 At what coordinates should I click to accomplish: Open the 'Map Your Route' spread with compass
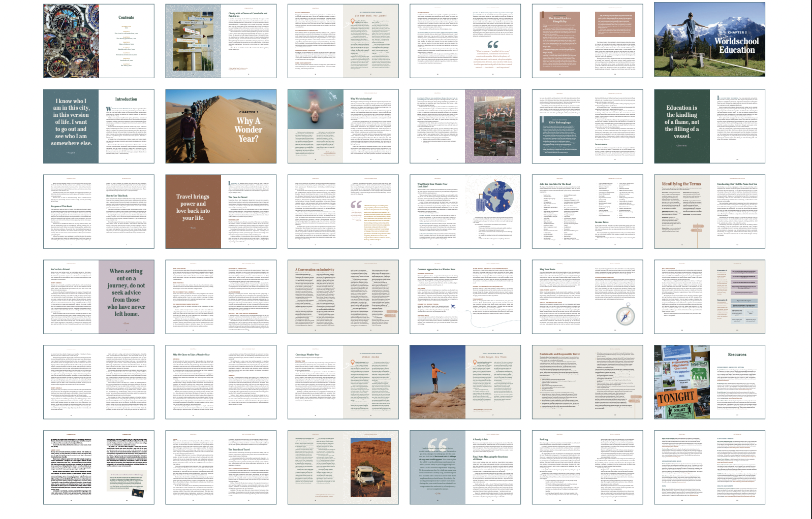coord(587,297)
